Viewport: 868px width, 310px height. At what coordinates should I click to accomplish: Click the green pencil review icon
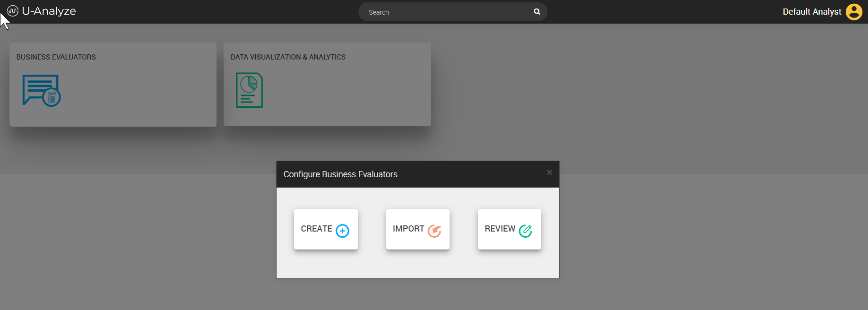[526, 231]
